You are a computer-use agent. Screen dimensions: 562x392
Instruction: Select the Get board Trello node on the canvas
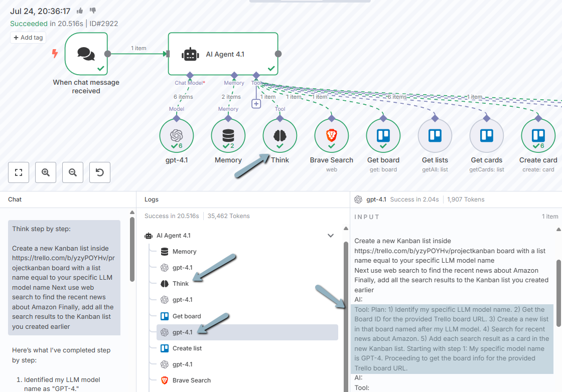383,136
